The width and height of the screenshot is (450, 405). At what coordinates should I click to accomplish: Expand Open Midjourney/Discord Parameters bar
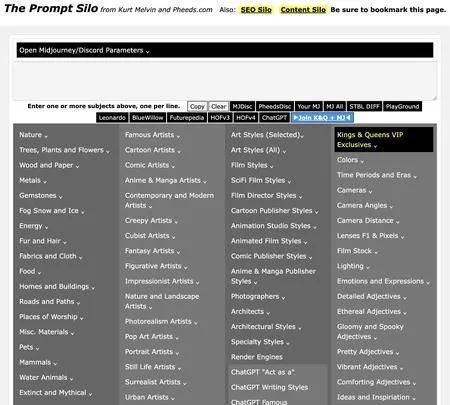[x=225, y=50]
